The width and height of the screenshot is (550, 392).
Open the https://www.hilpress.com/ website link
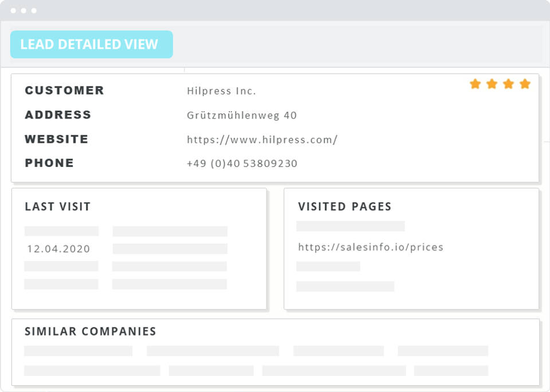pyautogui.click(x=262, y=140)
